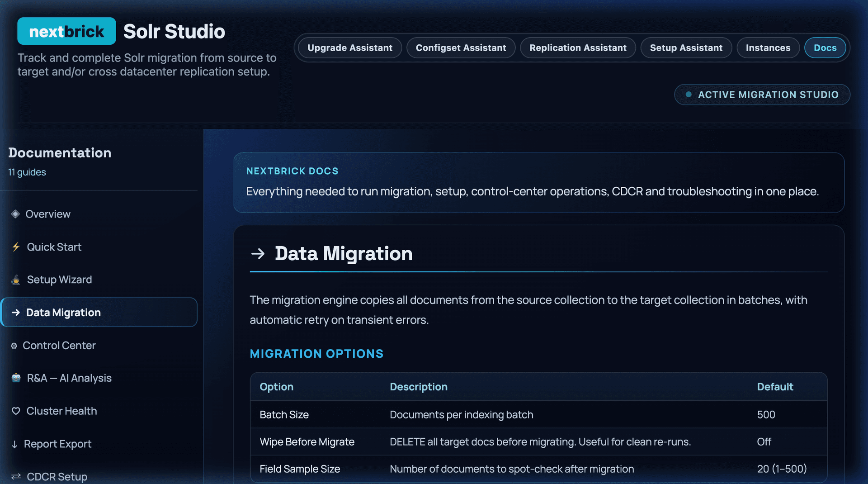Open the Quick Start guide
Screen dimensions: 868x484
(x=99, y=247)
